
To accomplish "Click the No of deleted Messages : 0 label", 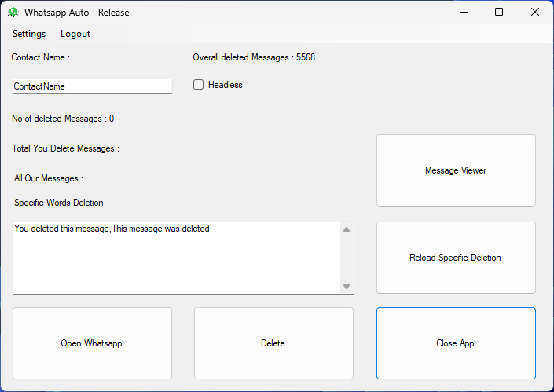I will pyautogui.click(x=63, y=119).
